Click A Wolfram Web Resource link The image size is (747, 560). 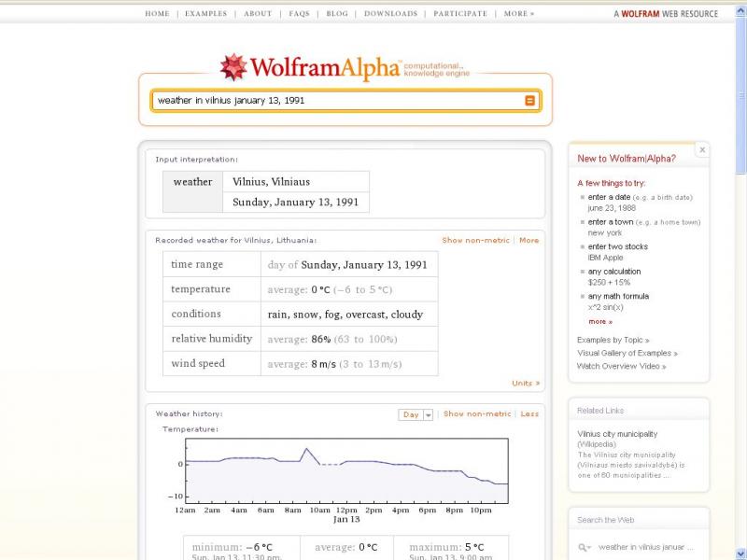pos(666,14)
